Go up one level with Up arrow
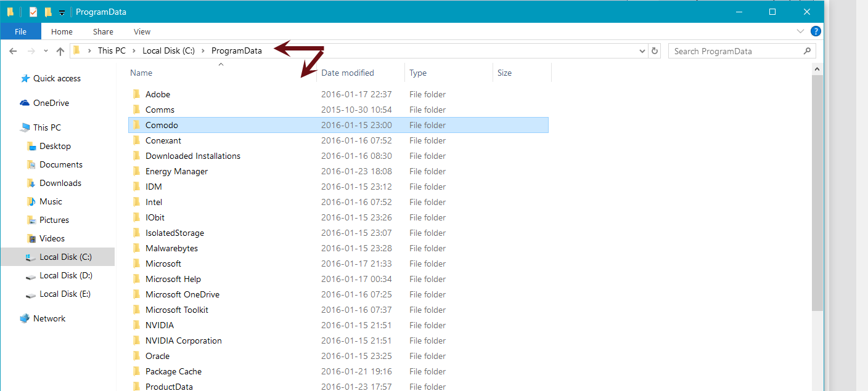Screen dimensions: 868x391 tap(60, 51)
